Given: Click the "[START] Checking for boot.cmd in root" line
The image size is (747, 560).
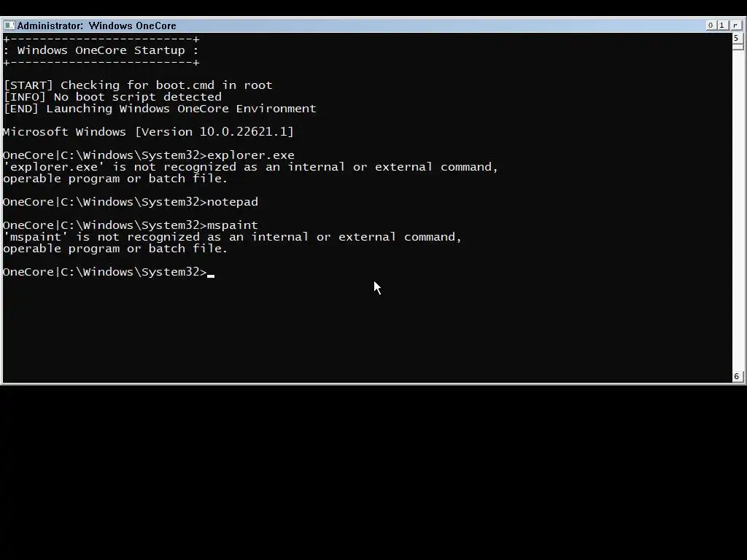Looking at the screenshot, I should click(x=138, y=85).
